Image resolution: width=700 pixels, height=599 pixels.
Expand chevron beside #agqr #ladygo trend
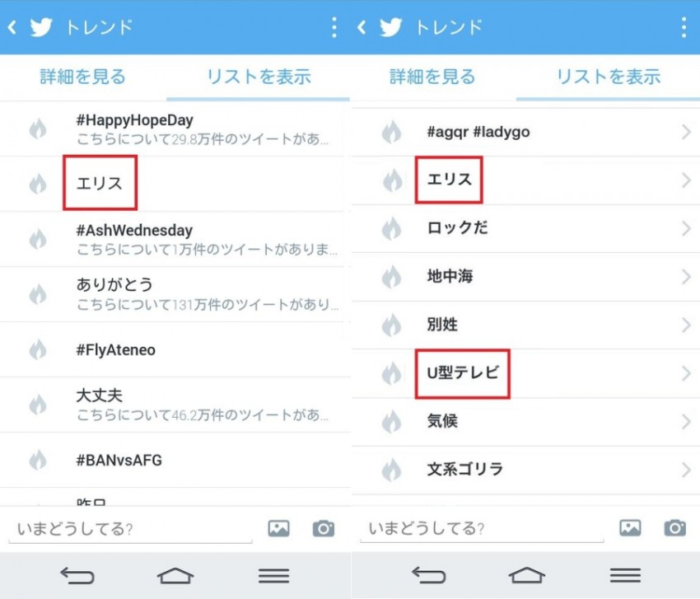coord(686,132)
